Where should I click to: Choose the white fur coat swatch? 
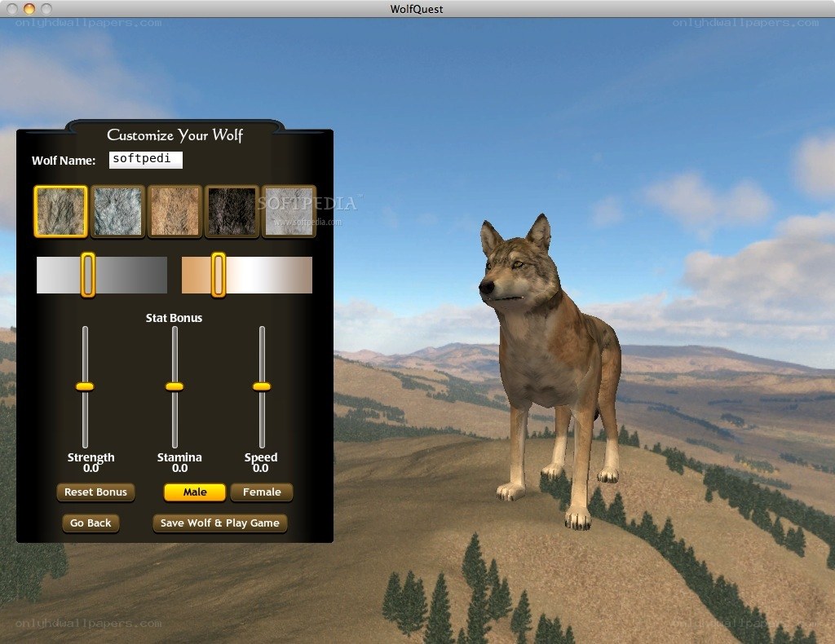click(289, 211)
